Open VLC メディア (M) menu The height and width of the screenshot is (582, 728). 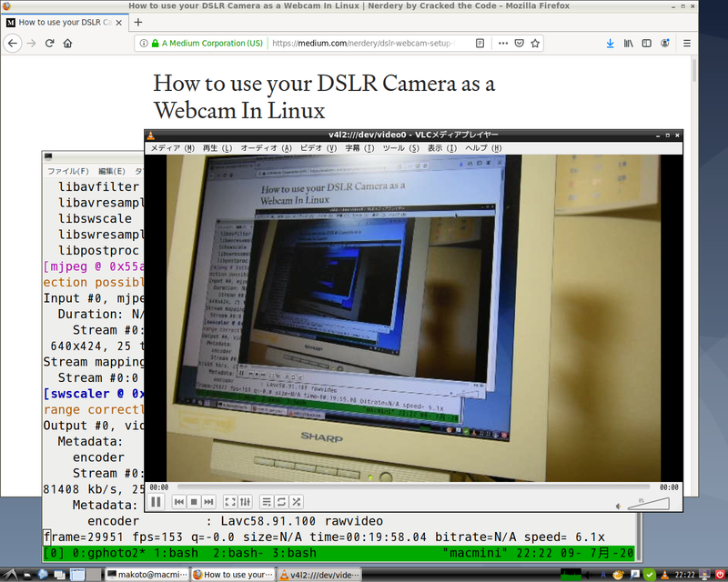172,148
